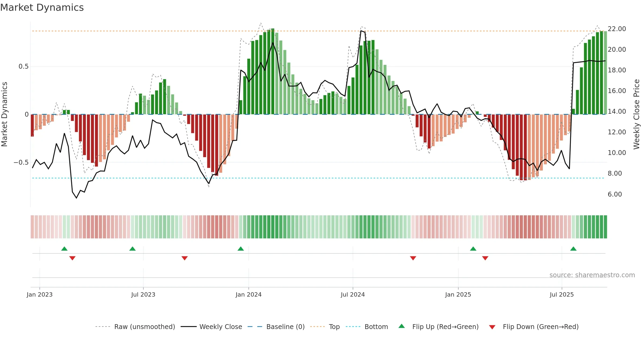This screenshot has width=644, height=362.
Task: Select the Flip Up marker before Jan 2024
Action: (x=241, y=249)
